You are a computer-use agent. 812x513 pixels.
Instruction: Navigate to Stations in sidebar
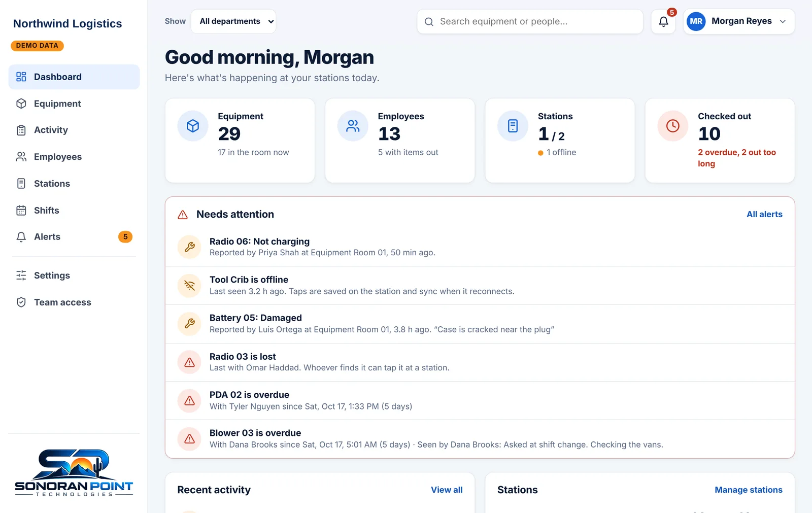tap(74, 184)
